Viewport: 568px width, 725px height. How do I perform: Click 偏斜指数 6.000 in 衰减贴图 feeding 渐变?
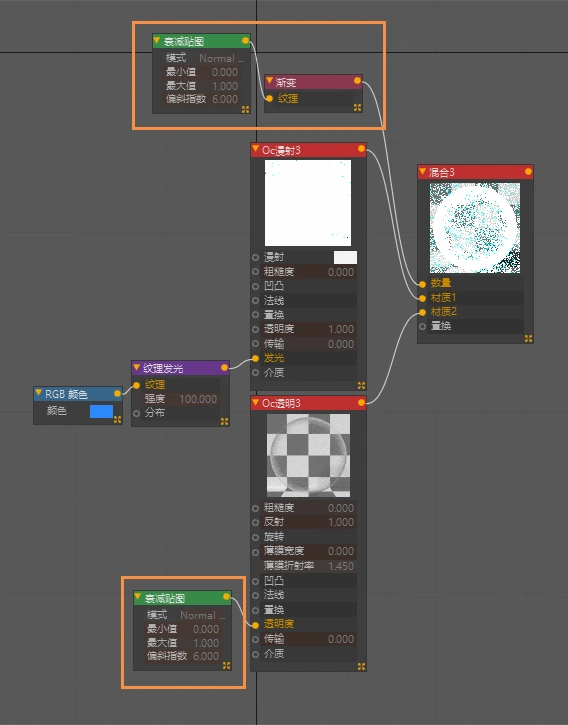pos(202,99)
